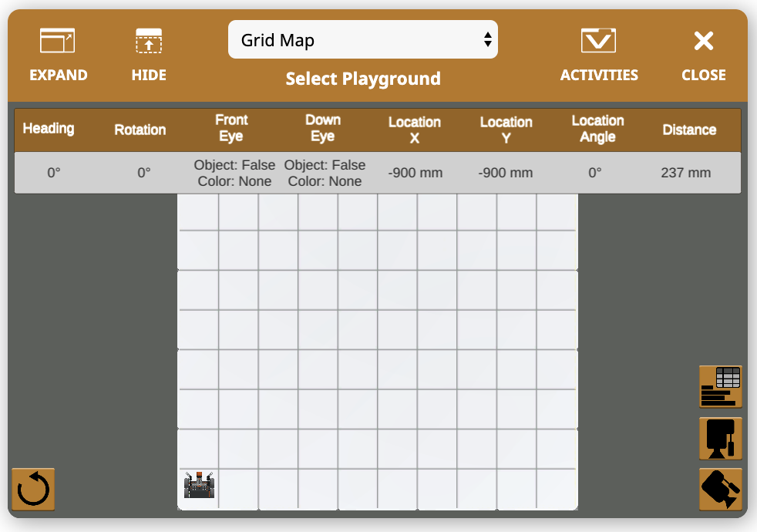Click the Location X value -900 mm
This screenshot has width=757, height=532.
click(414, 173)
